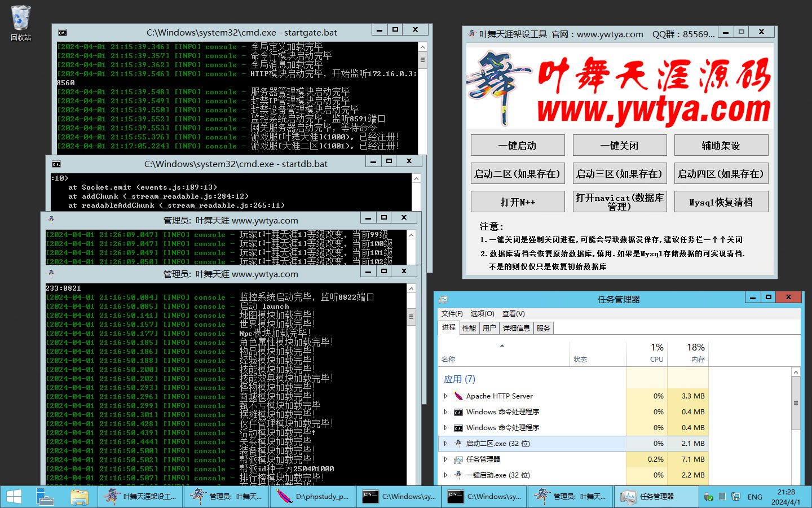Click the www.ywtya.com logo banner
The width and height of the screenshot is (812, 508).
point(620,87)
